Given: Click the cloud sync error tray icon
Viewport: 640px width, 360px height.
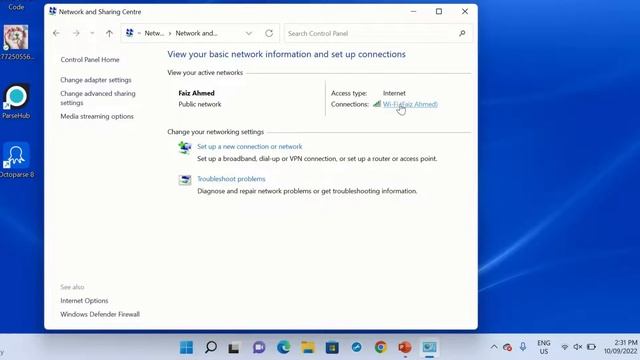Looking at the screenshot, I should pos(507,347).
